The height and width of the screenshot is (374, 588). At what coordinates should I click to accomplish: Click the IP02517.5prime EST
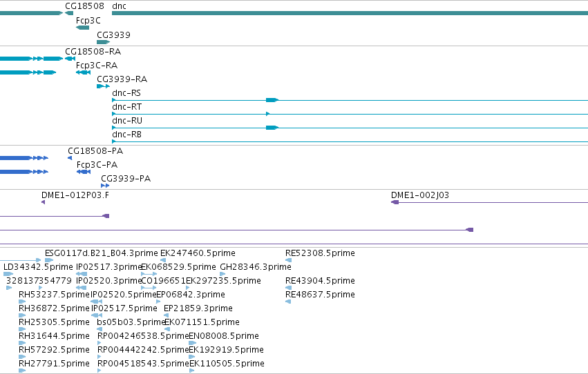[97, 315]
